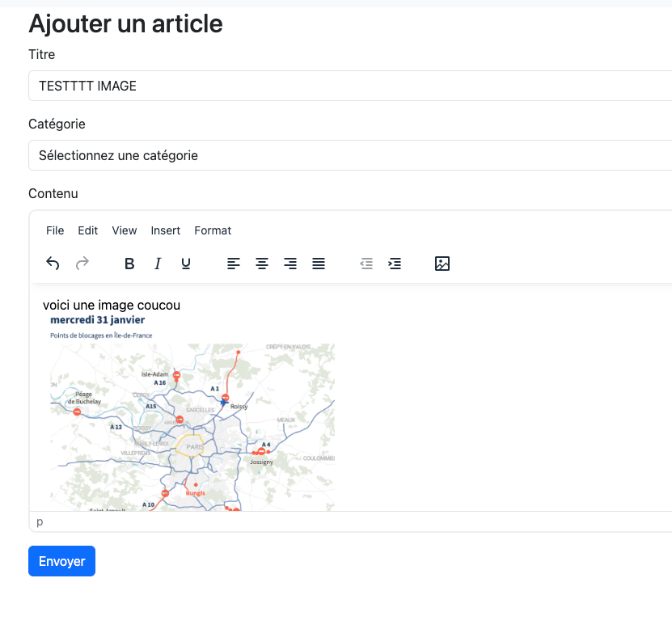Image resolution: width=672 pixels, height=633 pixels.
Task: Toggle italic formatting
Action: 158,263
